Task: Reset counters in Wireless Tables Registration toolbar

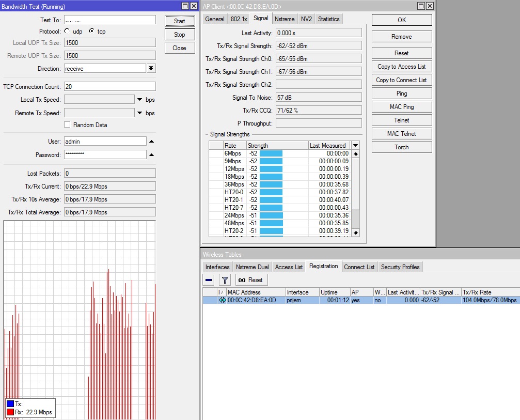Action: (x=251, y=280)
